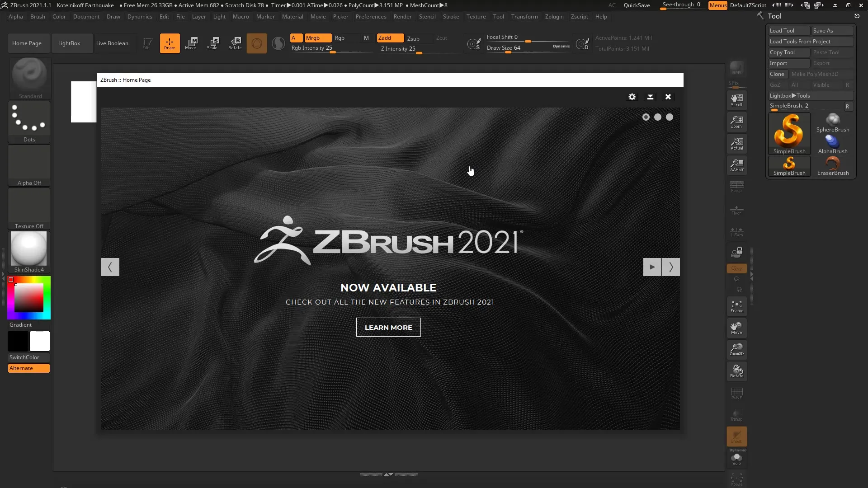Viewport: 868px width, 488px height.
Task: Open the Help menu
Action: 601,17
